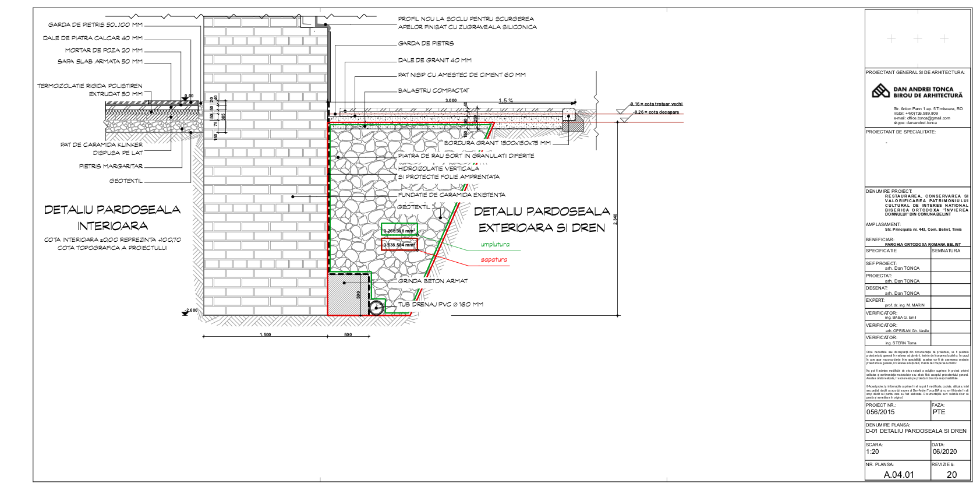The width and height of the screenshot is (980, 490).
Task: Click the middle crosshair mark in the title block
Action: [917, 39]
